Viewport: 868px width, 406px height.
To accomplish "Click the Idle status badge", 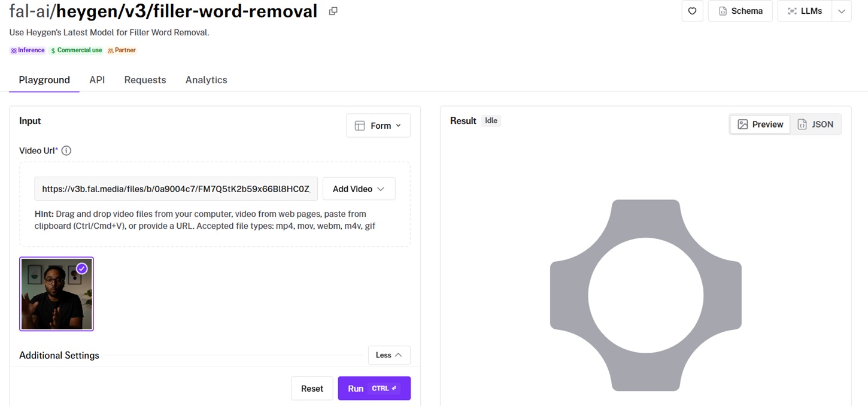I will (x=491, y=121).
